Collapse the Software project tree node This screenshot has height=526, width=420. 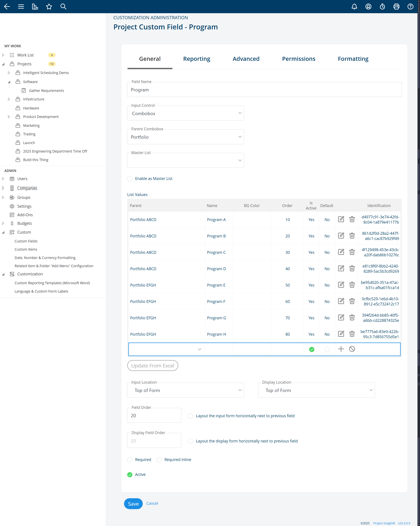tap(9, 82)
